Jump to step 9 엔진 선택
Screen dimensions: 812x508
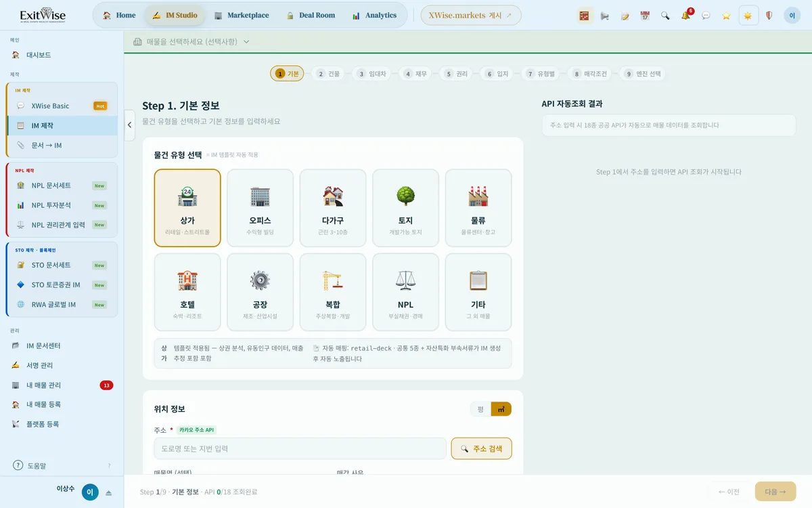click(643, 74)
